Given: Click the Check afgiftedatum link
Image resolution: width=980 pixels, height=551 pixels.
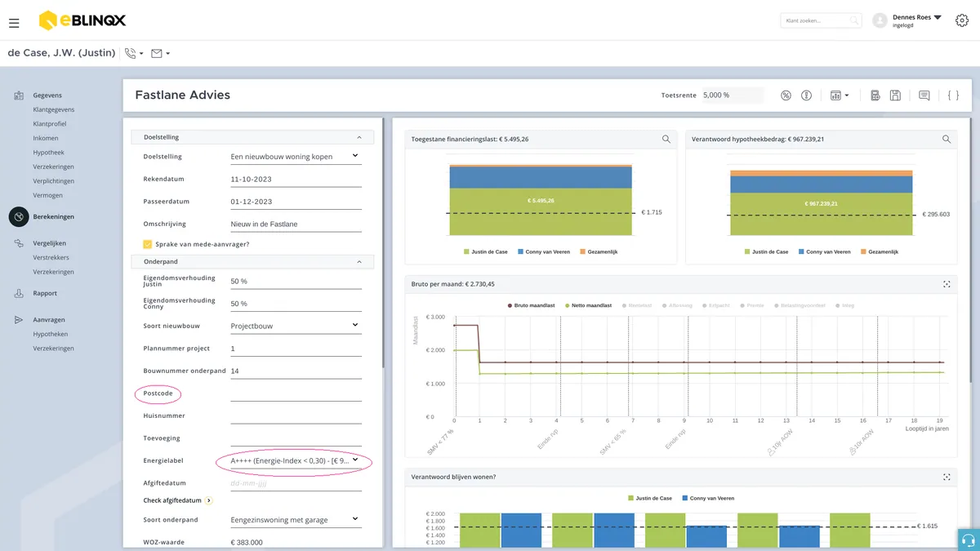Looking at the screenshot, I should click(x=171, y=500).
